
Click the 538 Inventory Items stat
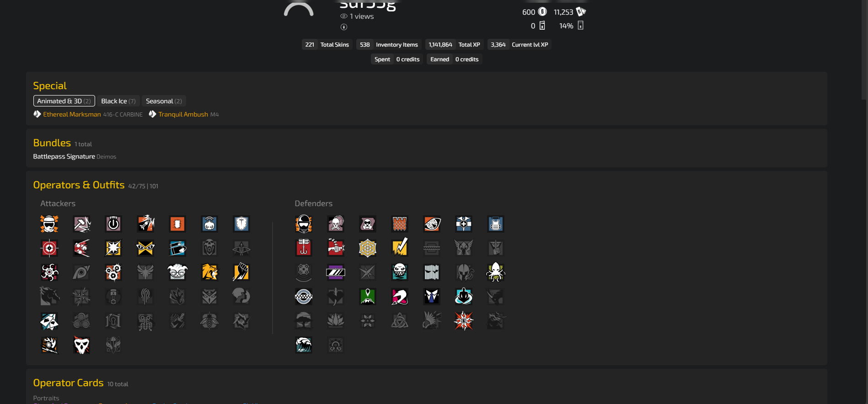click(389, 44)
